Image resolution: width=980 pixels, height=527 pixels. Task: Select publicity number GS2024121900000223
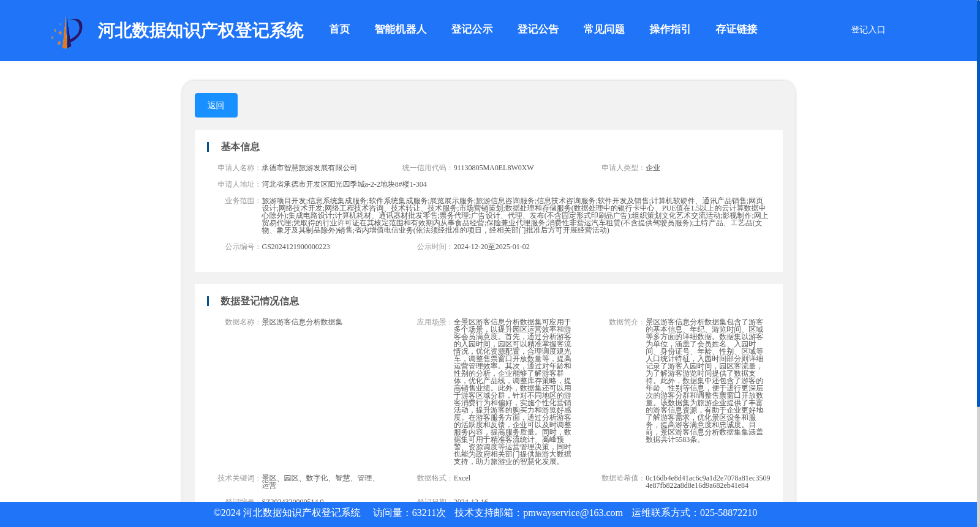(296, 247)
